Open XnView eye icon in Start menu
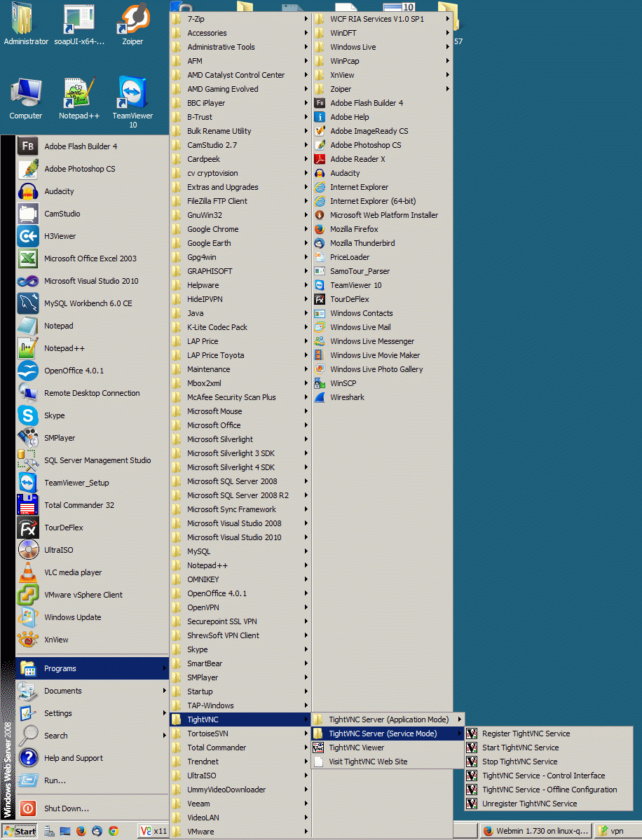The image size is (642, 840). point(28,640)
